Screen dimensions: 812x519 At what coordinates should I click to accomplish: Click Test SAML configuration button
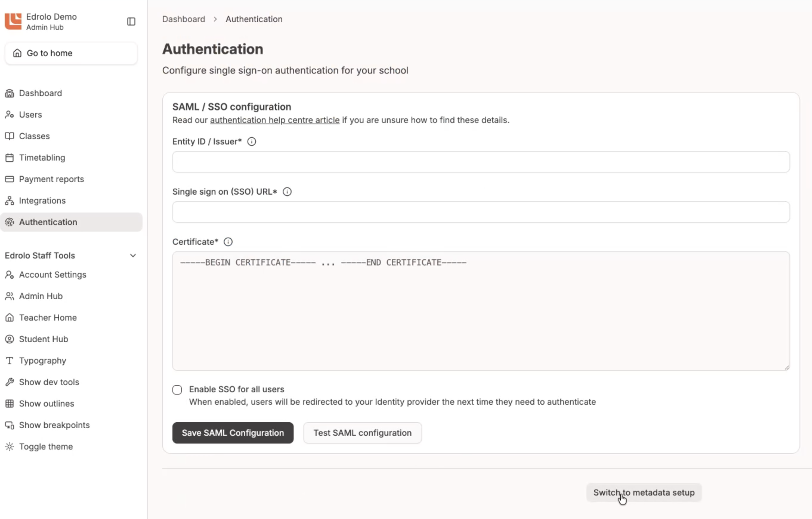(362, 433)
